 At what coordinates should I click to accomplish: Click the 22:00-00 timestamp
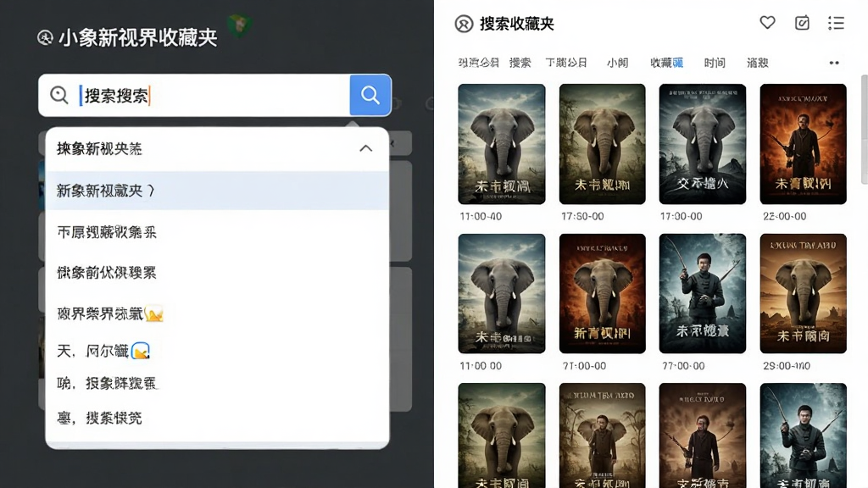coord(784,216)
